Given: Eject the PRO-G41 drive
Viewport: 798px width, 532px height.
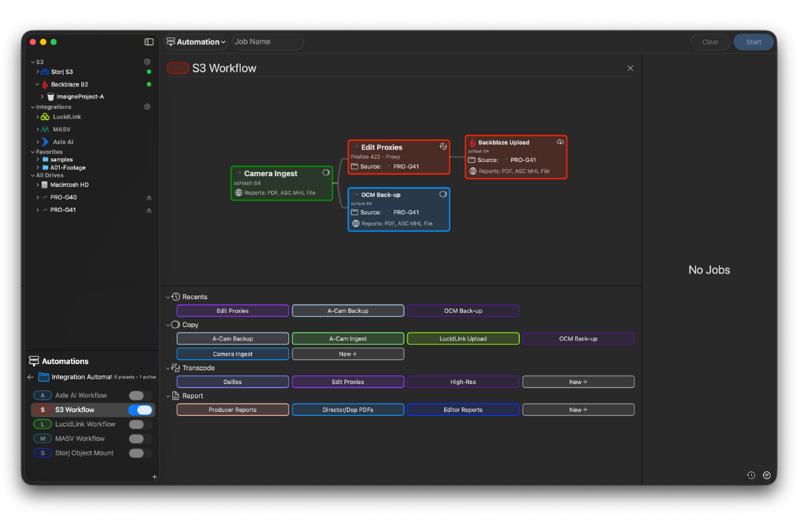Looking at the screenshot, I should [x=148, y=210].
